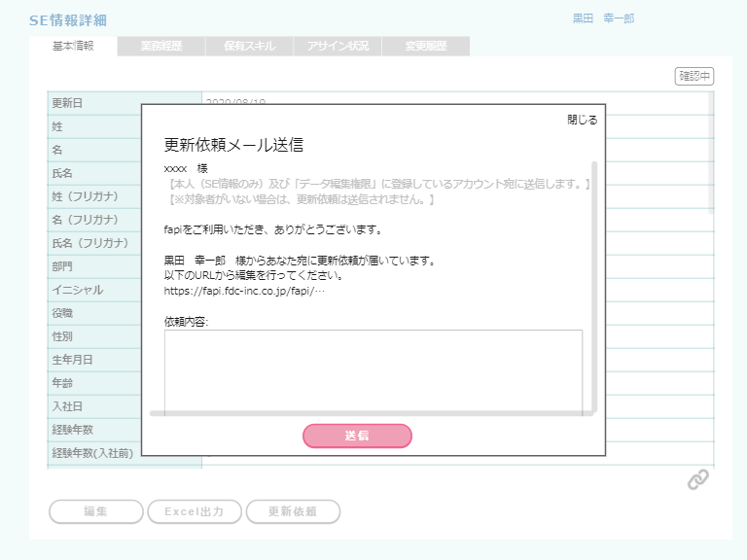This screenshot has width=747, height=560.
Task: Click the chain link icon
Action: [697, 479]
